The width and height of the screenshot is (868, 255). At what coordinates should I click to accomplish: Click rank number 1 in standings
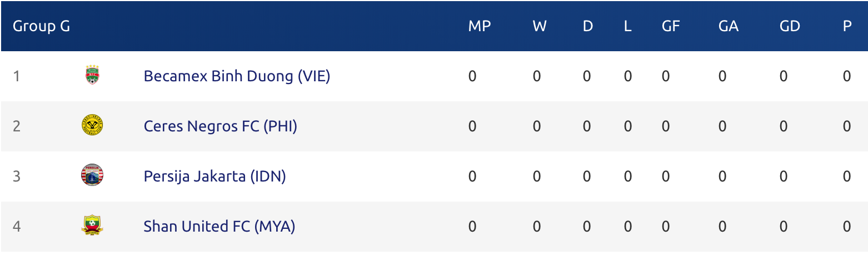tap(17, 76)
